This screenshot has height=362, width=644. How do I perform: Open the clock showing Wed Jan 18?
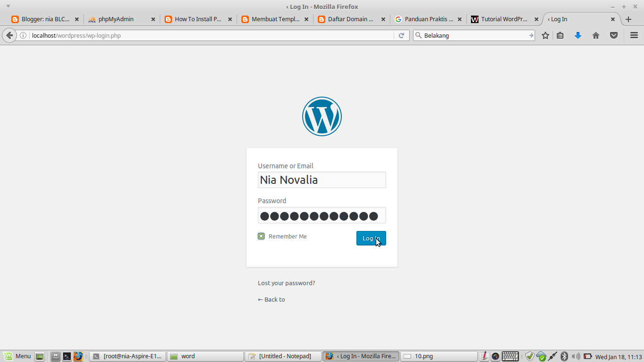(x=619, y=357)
